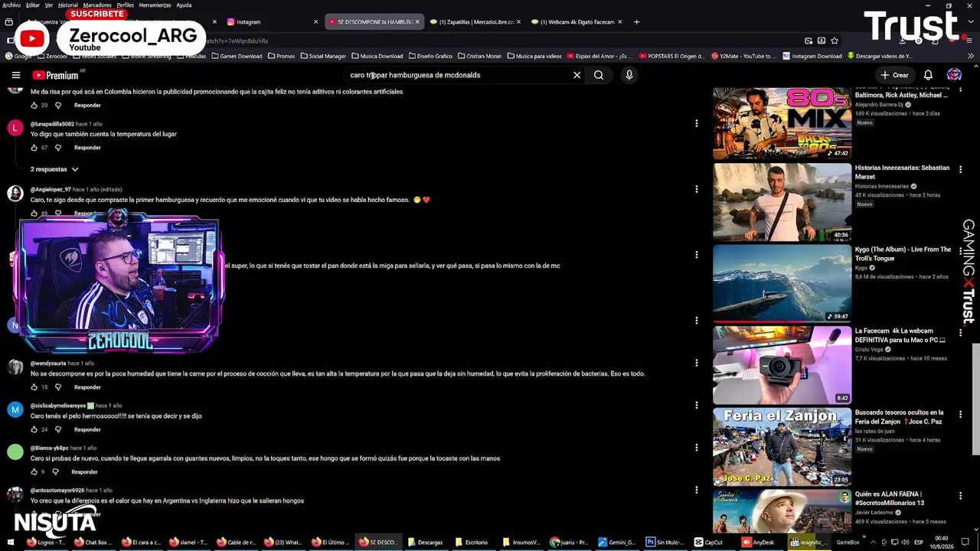Open the Herramientas menu
The height and width of the screenshot is (551, 980).
(155, 5)
